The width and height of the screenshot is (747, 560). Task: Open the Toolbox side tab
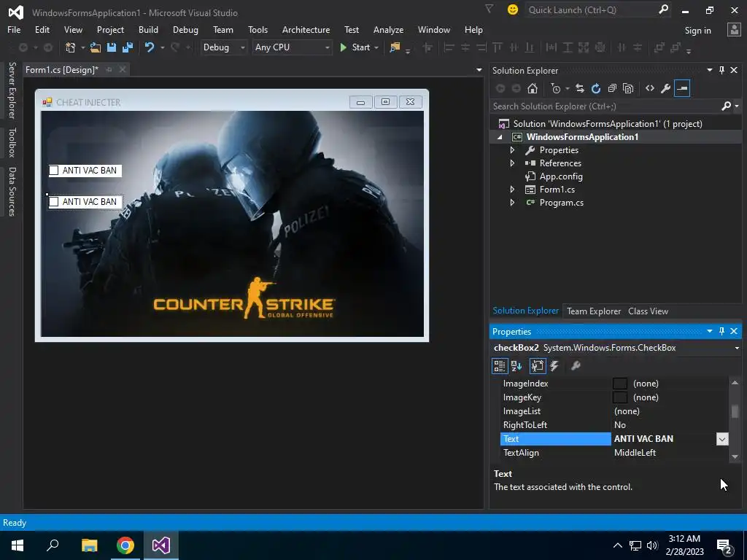click(x=12, y=142)
